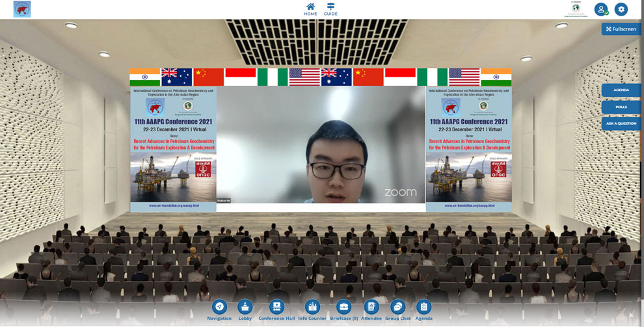Click the speaker name label on video
Screen dimensions: 644x327
[x=224, y=201]
